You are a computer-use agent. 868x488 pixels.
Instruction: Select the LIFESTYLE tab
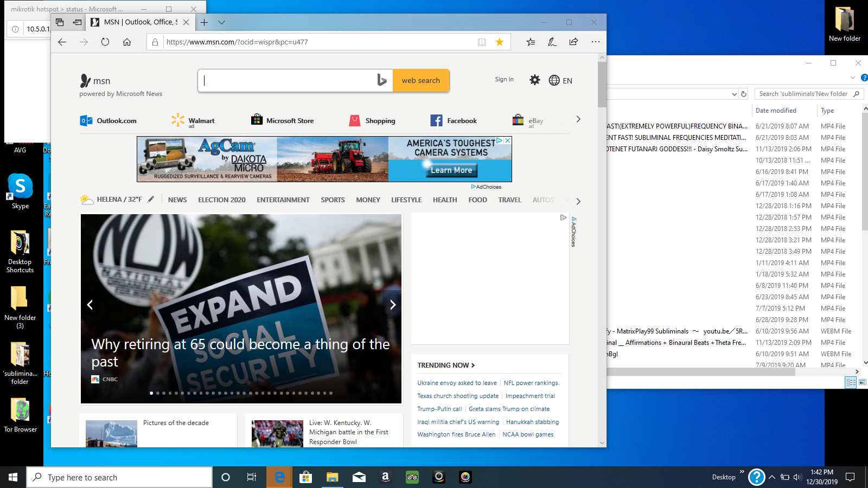click(406, 200)
